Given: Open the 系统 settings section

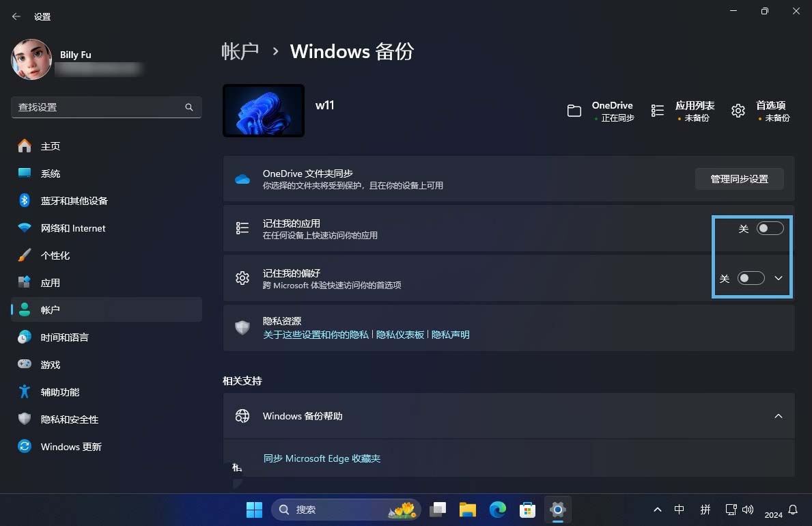Looking at the screenshot, I should coord(51,173).
